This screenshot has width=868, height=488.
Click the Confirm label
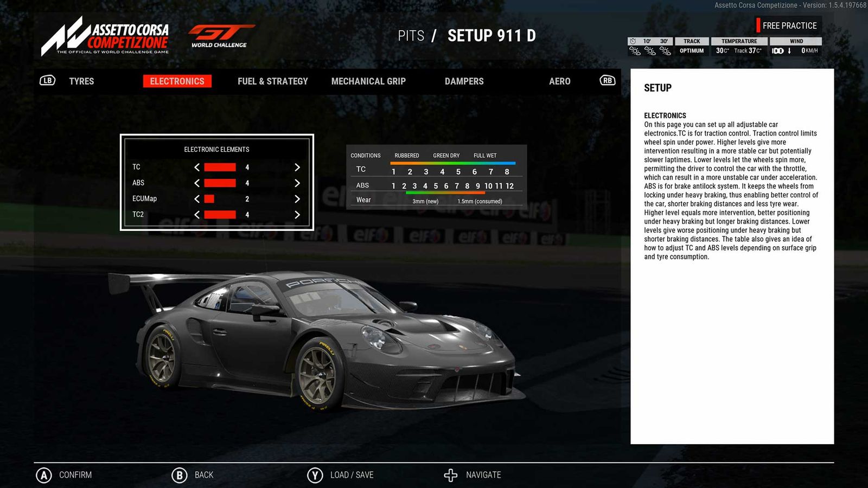pos(75,475)
